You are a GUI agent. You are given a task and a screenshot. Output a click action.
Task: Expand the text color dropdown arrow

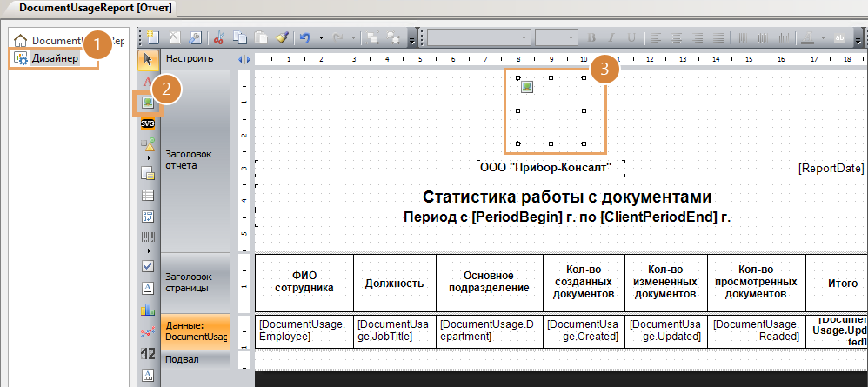point(821,38)
